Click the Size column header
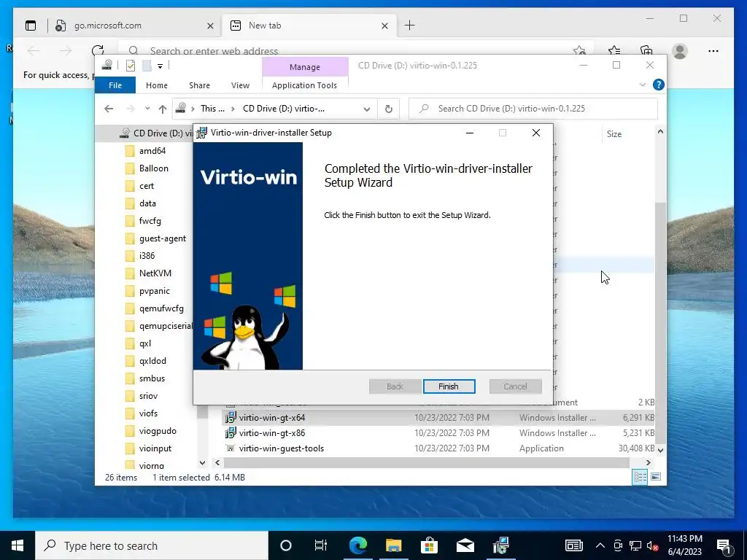Screen dimensions: 747x560 point(614,134)
